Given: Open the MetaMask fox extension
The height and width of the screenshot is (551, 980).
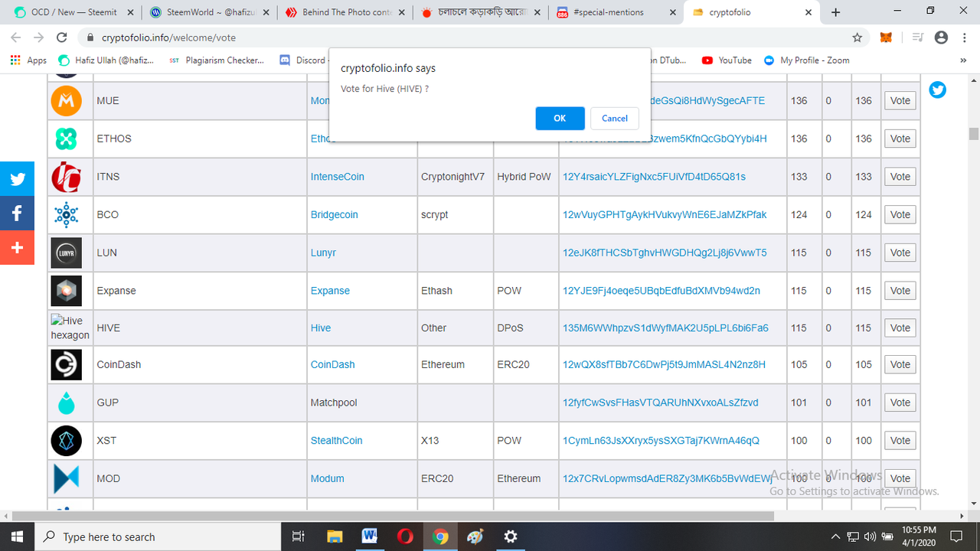Looking at the screenshot, I should tap(886, 37).
